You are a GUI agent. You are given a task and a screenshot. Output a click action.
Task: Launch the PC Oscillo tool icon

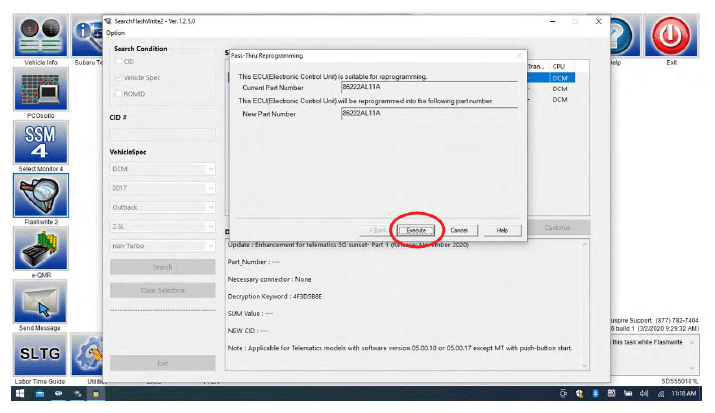41,89
